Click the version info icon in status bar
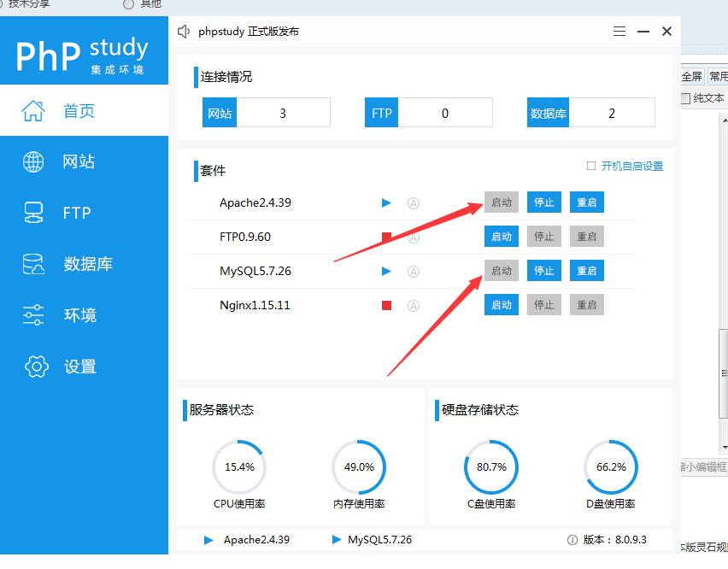This screenshot has width=728, height=569. pos(572,540)
